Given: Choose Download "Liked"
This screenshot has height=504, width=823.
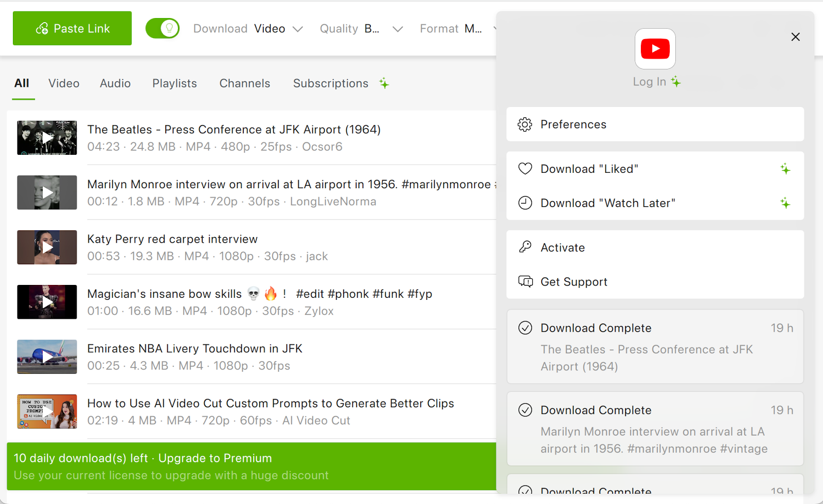Looking at the screenshot, I should 655,169.
